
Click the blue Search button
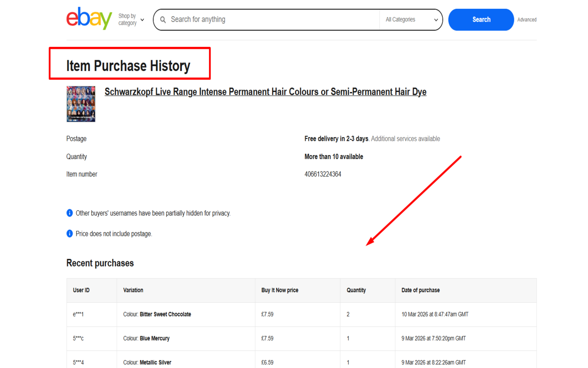(x=481, y=20)
